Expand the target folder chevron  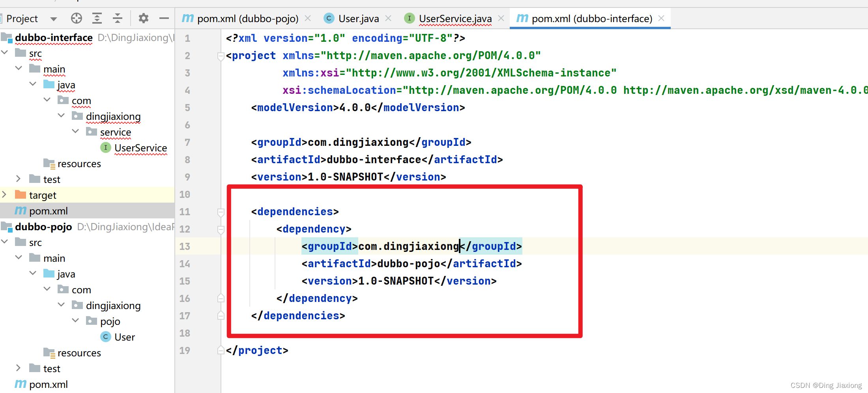[4, 194]
